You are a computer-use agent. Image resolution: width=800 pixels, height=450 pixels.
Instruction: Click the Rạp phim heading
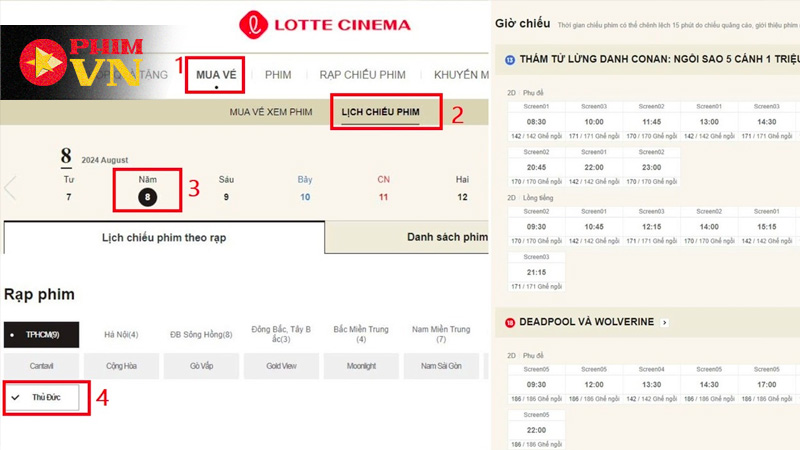(x=39, y=294)
